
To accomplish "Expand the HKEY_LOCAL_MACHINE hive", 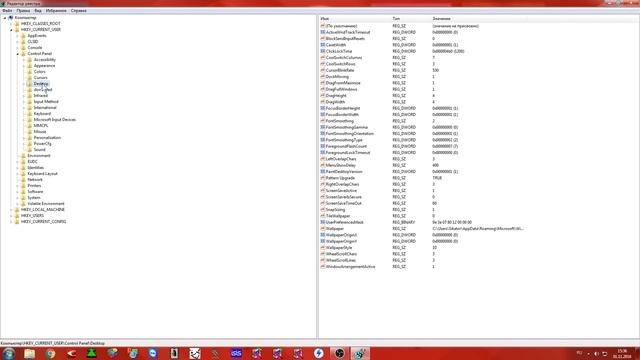I will (11, 210).
